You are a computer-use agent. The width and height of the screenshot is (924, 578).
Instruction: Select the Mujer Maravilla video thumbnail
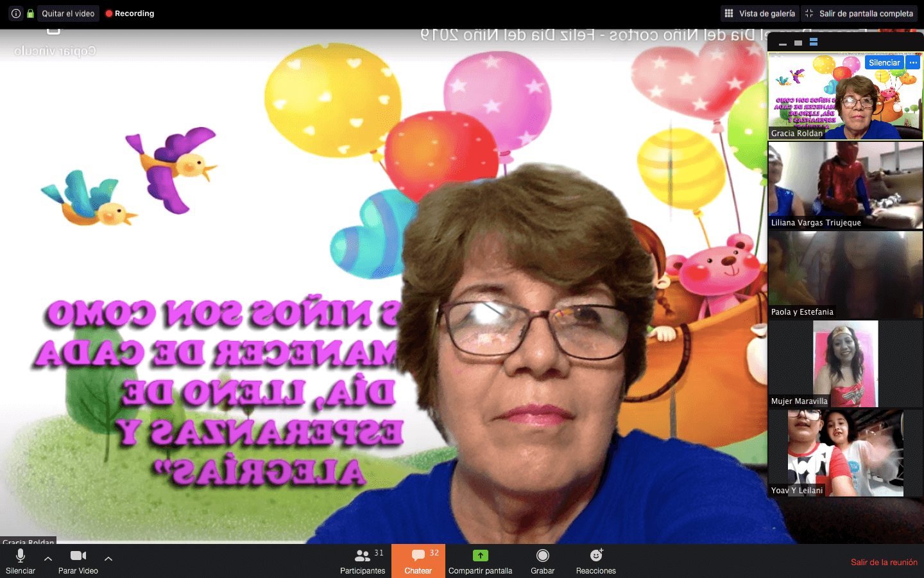pos(846,363)
